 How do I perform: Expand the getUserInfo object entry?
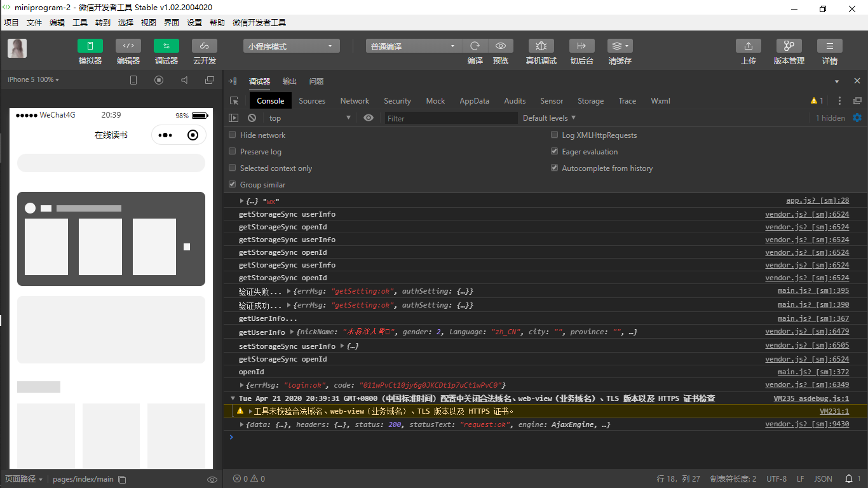292,332
